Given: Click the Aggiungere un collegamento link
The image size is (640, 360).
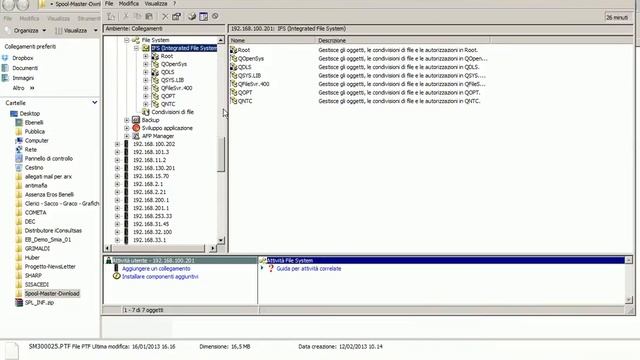Looking at the screenshot, I should coord(156,269).
